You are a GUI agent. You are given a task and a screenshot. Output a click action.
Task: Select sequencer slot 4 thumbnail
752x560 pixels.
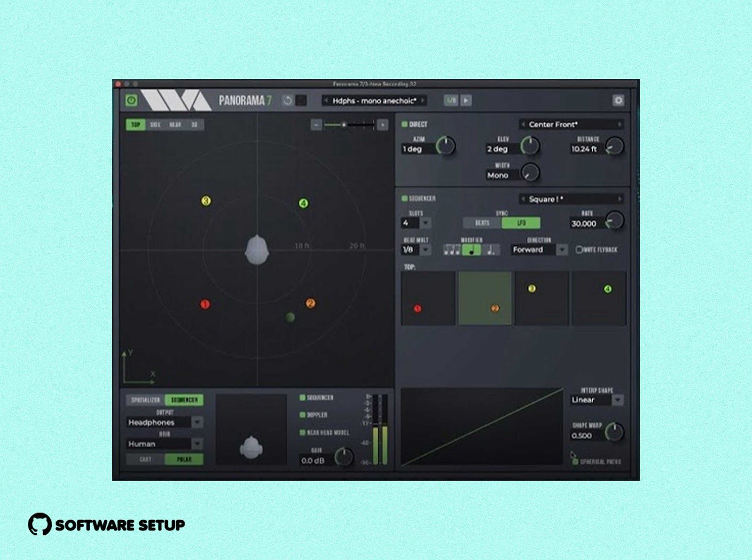pyautogui.click(x=599, y=298)
